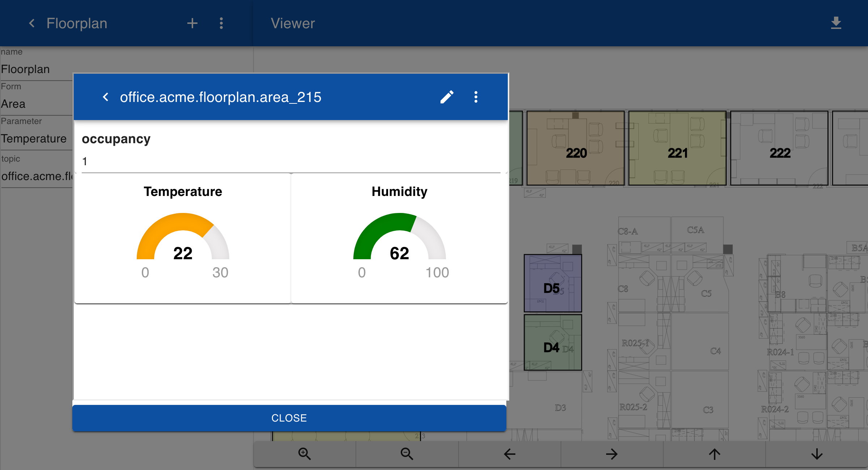Screen dimensions: 868x470
Task: Pan the floorplan left with arrow
Action: tap(509, 454)
